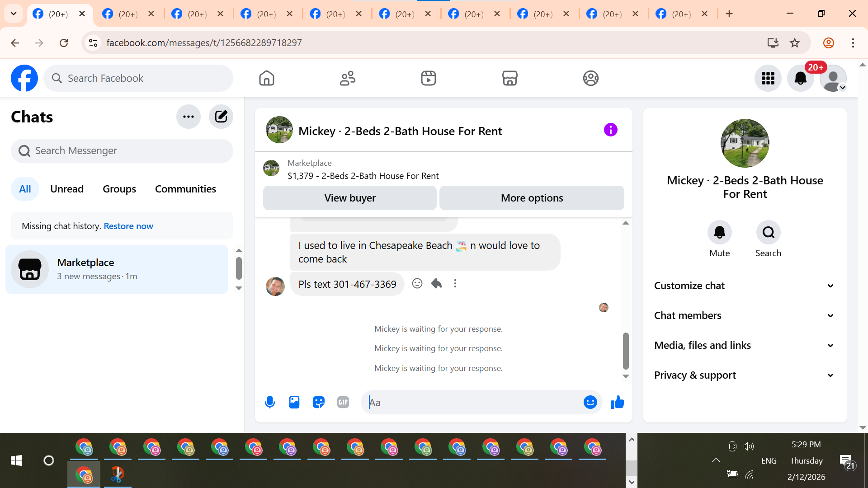Expand Chat members section

pyautogui.click(x=745, y=315)
